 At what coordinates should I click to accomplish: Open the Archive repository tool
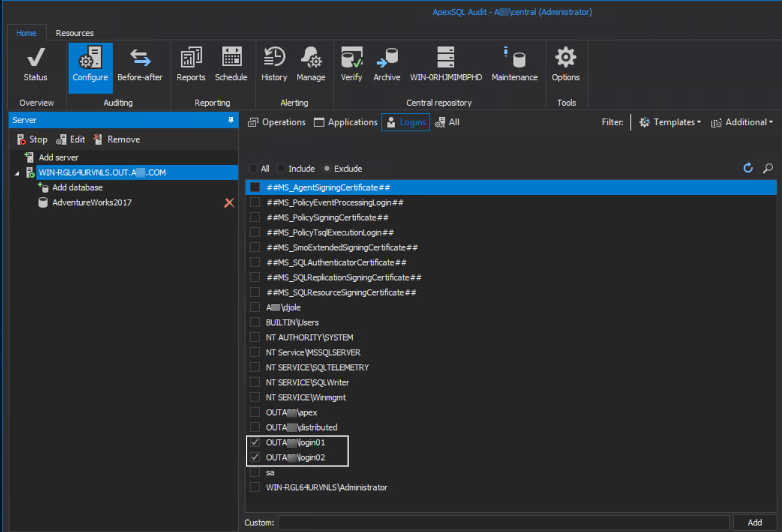pyautogui.click(x=386, y=65)
